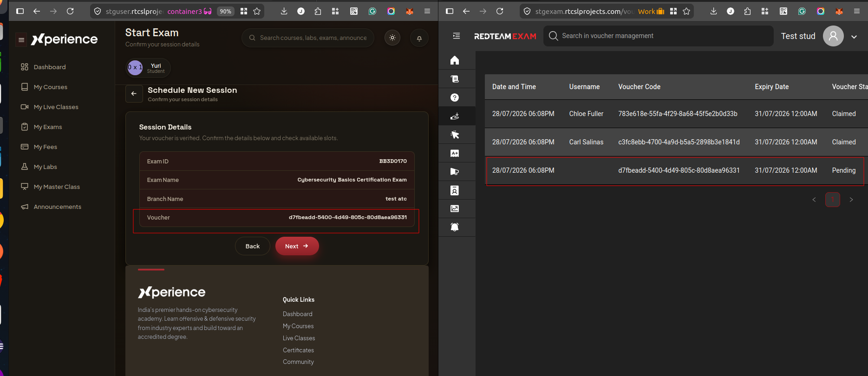Click the Pending voucher status cell
Viewport: 868px width, 376px height.
coord(844,170)
